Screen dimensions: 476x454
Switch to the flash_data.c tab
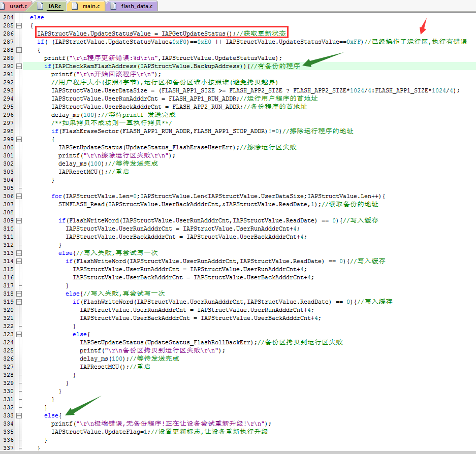click(x=137, y=6)
